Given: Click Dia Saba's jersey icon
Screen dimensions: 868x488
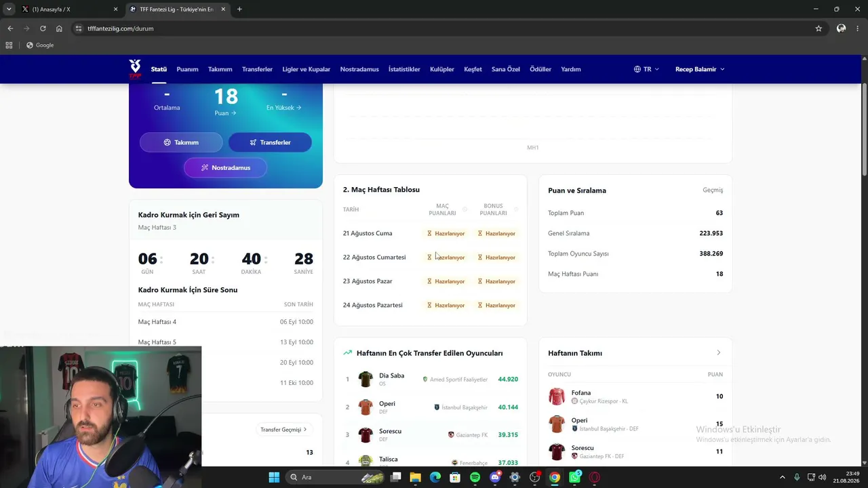Looking at the screenshot, I should point(366,379).
